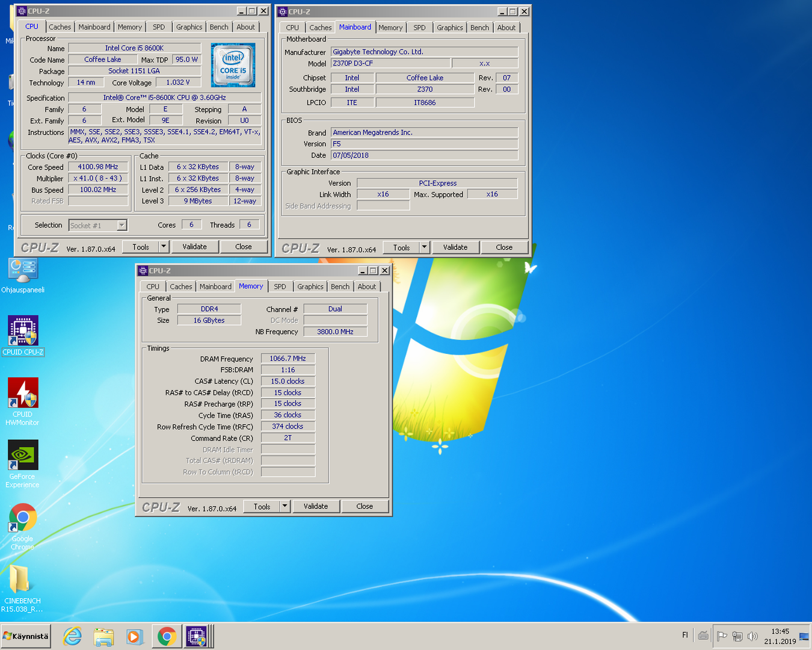Switch to Caches tab in CPU window

pos(60,27)
